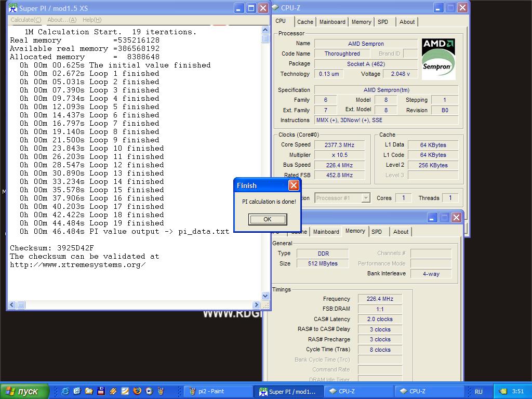The width and height of the screenshot is (532, 399).
Task: Open About...(A) menu in Super PI
Action: tap(62, 20)
